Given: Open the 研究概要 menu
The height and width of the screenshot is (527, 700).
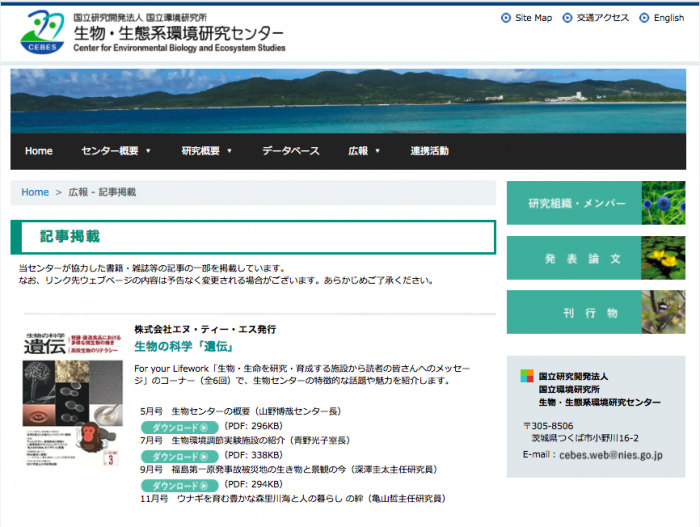Looking at the screenshot, I should [x=200, y=151].
